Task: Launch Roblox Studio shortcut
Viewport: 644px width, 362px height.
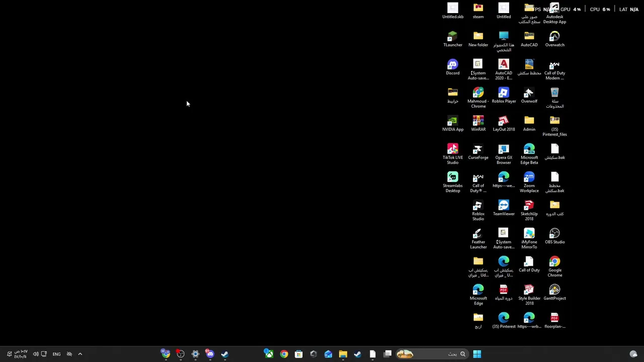Action: 478,210
